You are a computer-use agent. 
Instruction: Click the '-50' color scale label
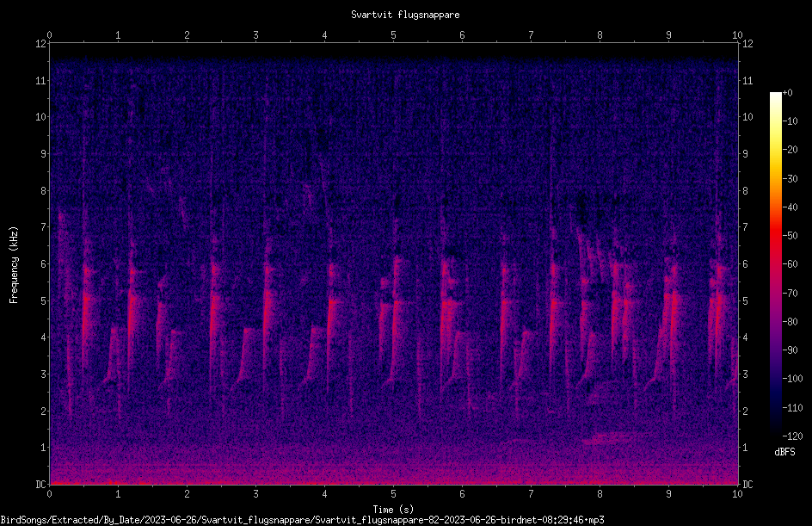[x=790, y=236]
